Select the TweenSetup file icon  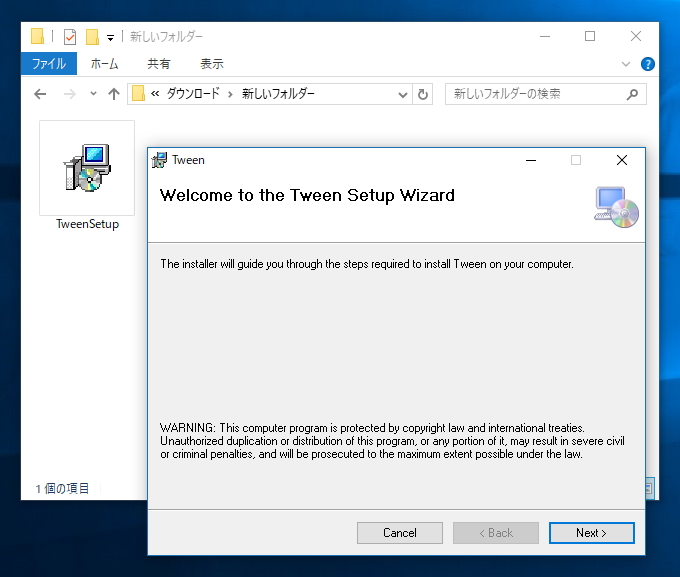click(87, 168)
